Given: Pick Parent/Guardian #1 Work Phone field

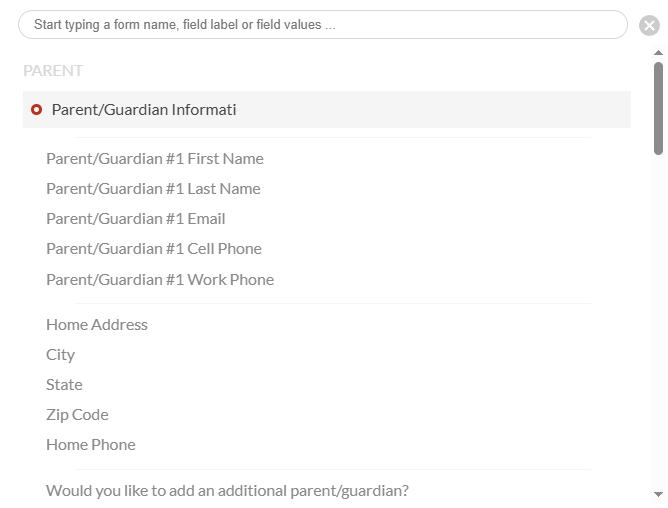Looking at the screenshot, I should tap(160, 280).
